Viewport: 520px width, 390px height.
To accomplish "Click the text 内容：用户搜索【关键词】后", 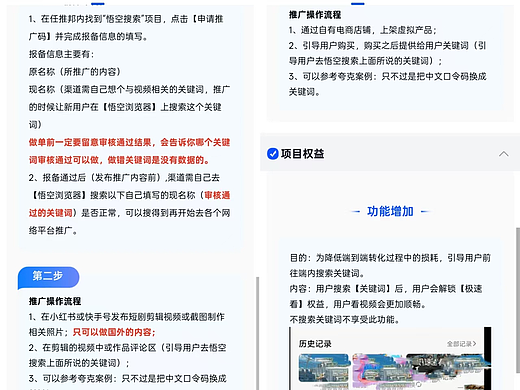I will click(346, 289).
